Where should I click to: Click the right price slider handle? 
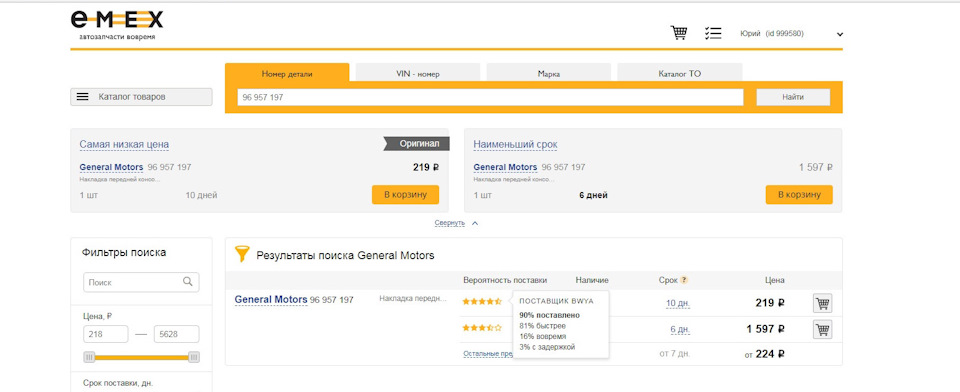pos(193,357)
